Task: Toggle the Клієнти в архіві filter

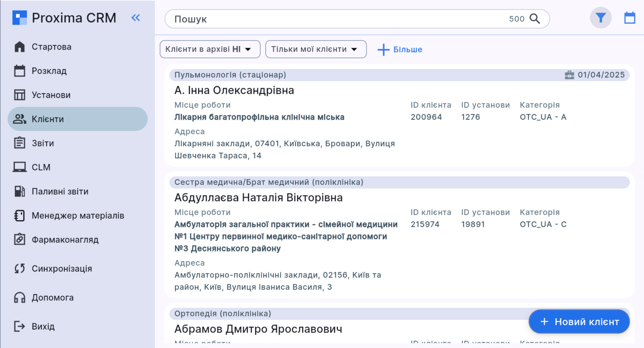Action: point(202,49)
